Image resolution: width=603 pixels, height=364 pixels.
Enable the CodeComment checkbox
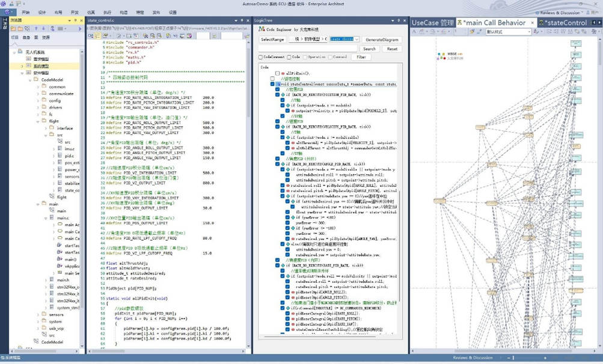pyautogui.click(x=260, y=58)
